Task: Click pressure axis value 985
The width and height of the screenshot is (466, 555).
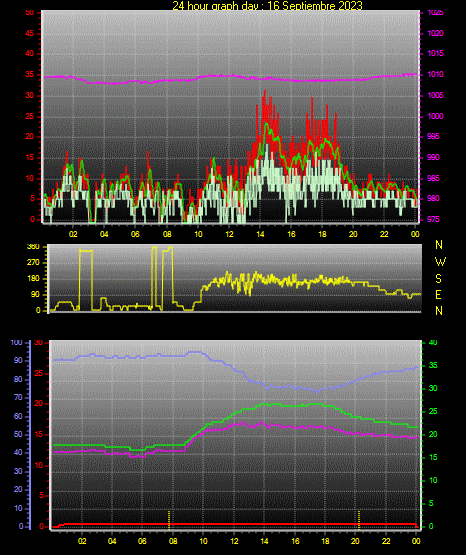Action: click(x=433, y=178)
